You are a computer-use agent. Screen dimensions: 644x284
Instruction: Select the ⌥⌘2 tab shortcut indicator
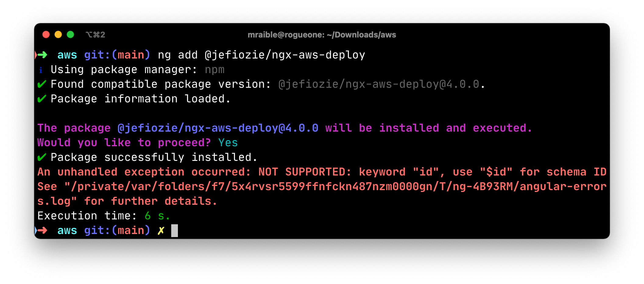[95, 35]
